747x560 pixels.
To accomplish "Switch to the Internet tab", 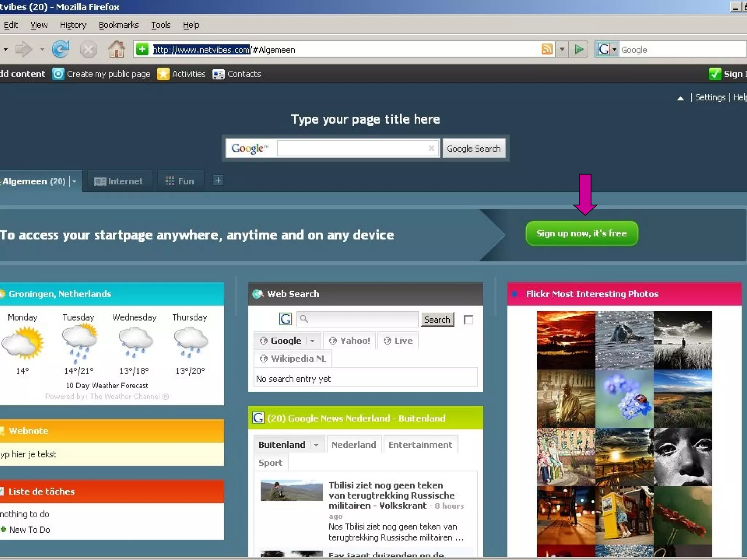I will [x=118, y=181].
